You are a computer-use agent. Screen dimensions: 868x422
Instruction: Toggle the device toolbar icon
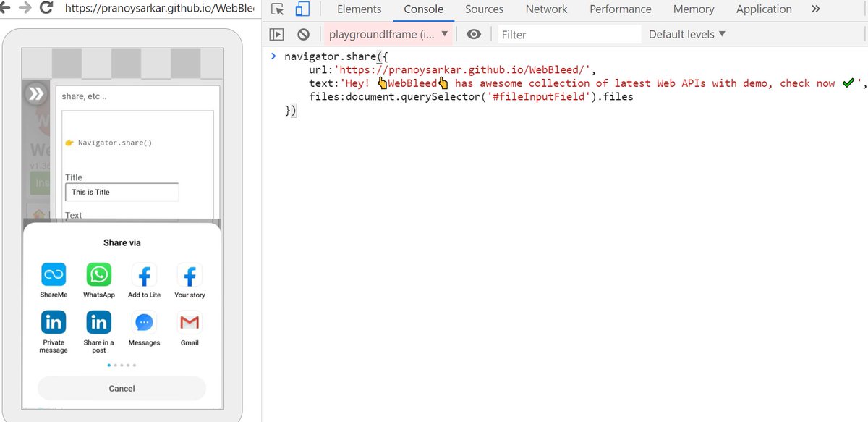[302, 9]
